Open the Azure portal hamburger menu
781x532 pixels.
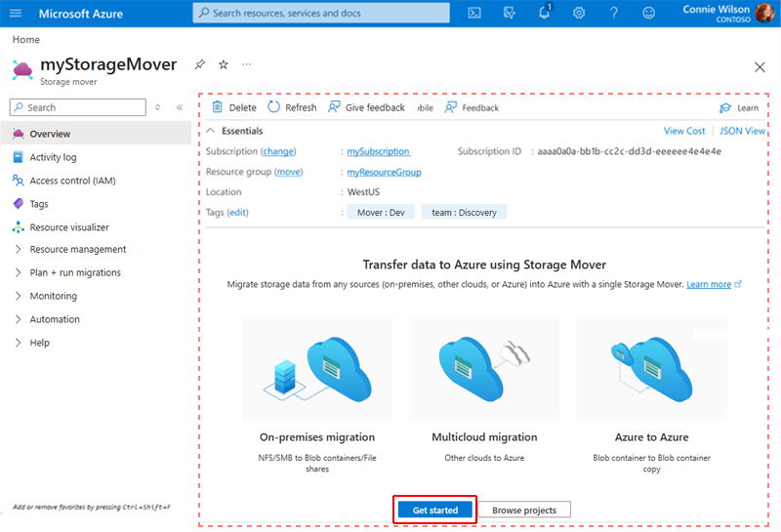click(16, 13)
